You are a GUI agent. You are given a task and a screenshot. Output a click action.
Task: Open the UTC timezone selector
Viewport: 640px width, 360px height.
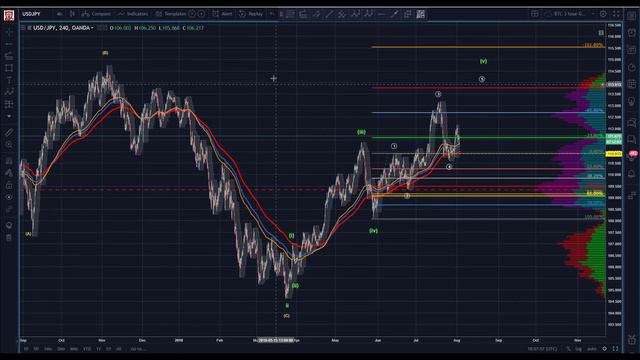pos(542,349)
